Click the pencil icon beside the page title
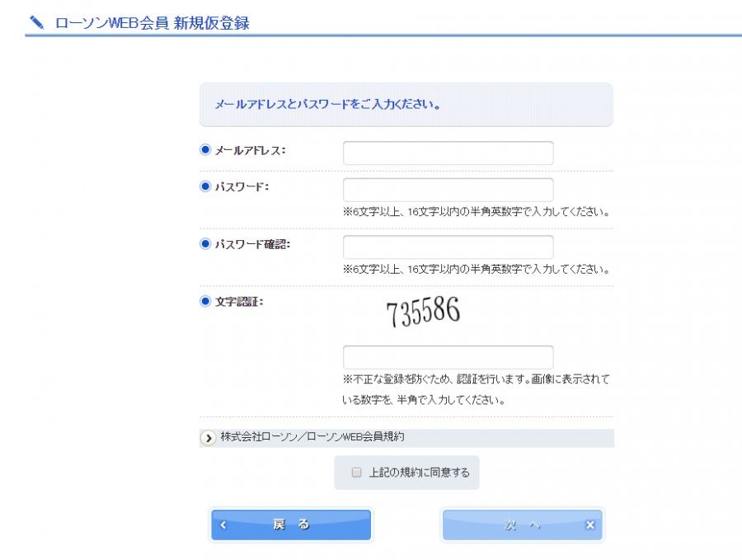Image resolution: width=742 pixels, height=560 pixels. tap(36, 22)
